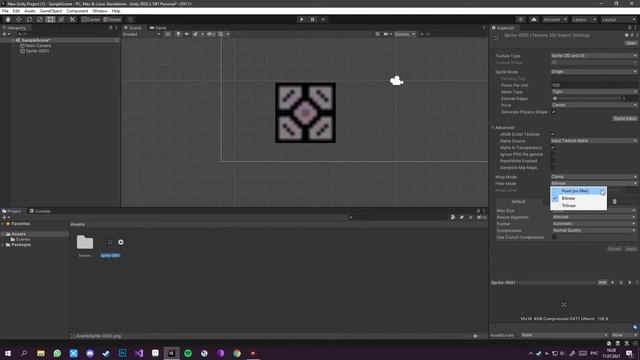
Task: Open the Shaded draw mode dropdown
Action: coord(141,34)
